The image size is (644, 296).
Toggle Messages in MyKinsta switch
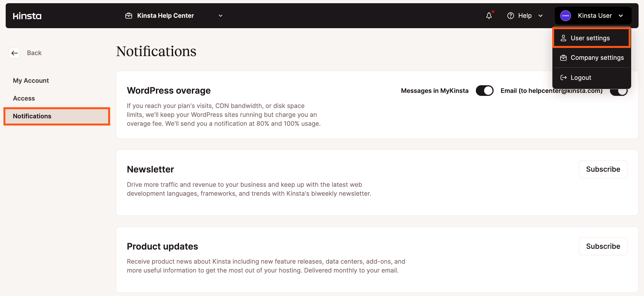(484, 91)
